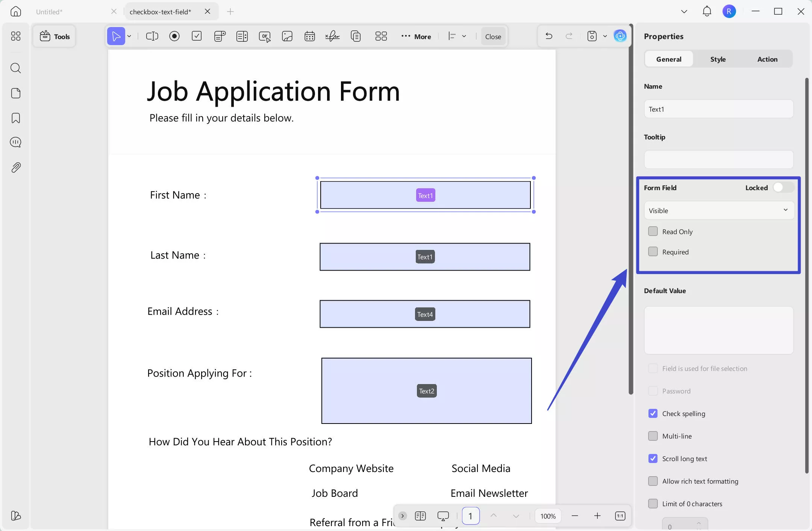Open the search icon in sidebar
Image resolution: width=812 pixels, height=531 pixels.
[x=15, y=68]
